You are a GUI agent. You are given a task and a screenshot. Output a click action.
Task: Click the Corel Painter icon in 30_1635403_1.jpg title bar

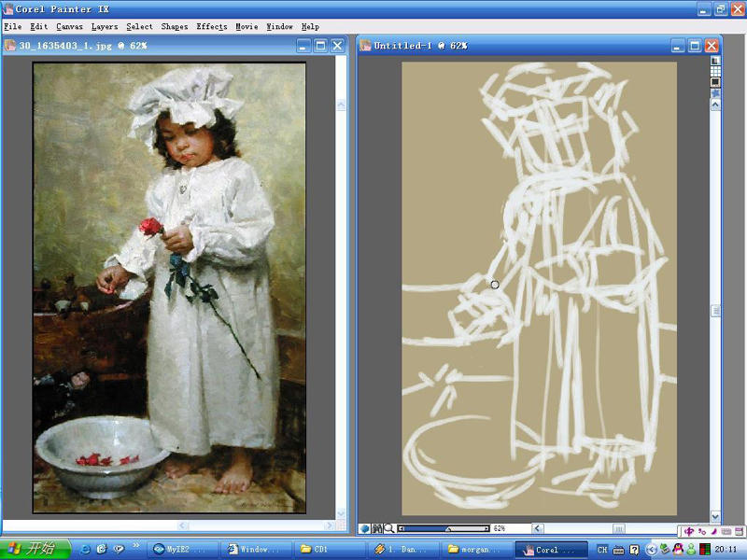point(10,46)
